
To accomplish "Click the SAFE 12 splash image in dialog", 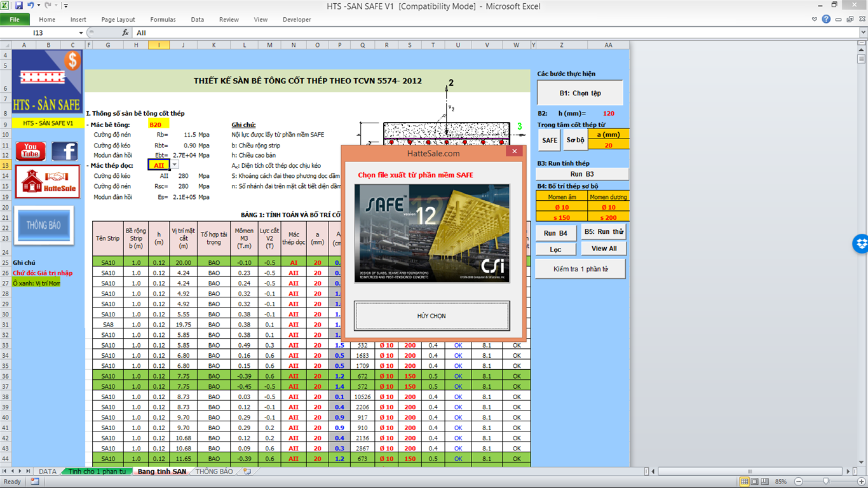I will click(432, 233).
